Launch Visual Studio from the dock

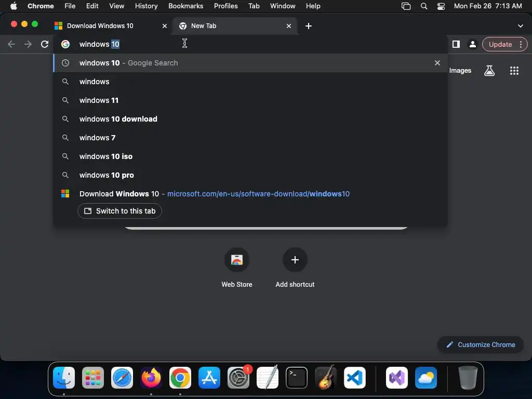(x=396, y=378)
